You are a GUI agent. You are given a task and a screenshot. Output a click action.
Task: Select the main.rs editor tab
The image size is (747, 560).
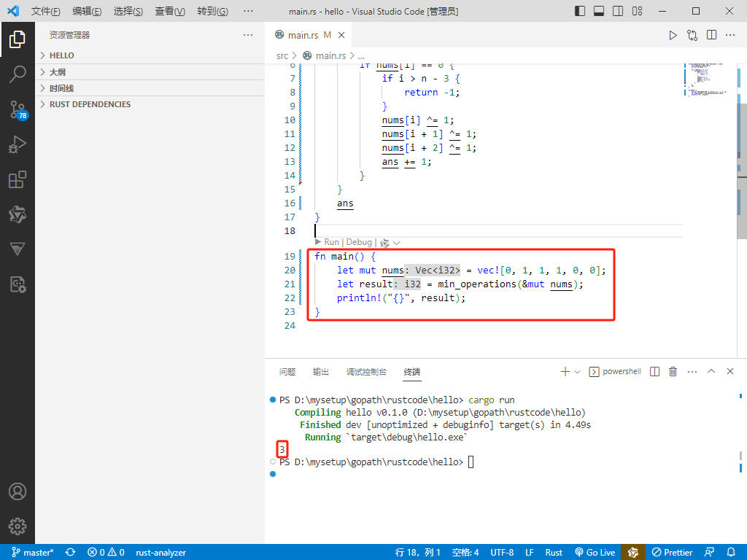tap(309, 35)
